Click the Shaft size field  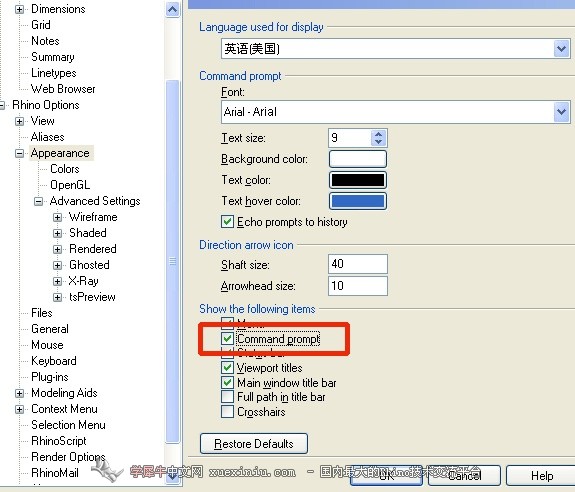(x=358, y=264)
